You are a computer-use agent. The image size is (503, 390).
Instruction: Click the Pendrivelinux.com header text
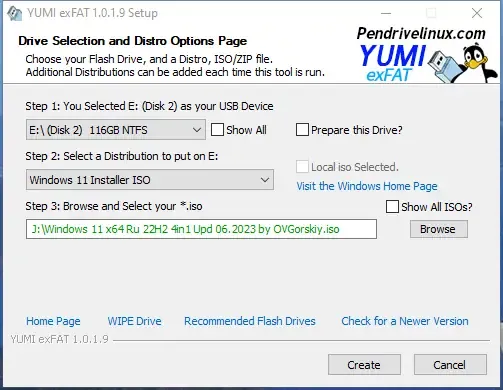[421, 34]
